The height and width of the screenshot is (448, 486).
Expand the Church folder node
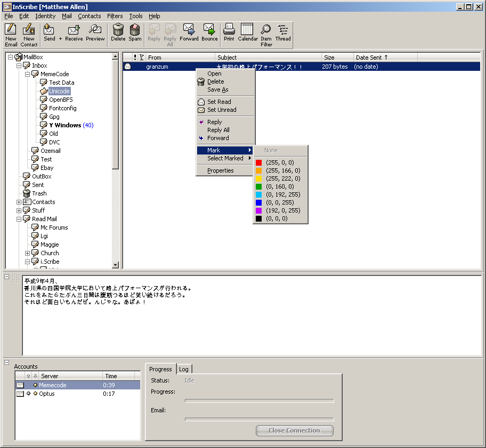(x=28, y=253)
